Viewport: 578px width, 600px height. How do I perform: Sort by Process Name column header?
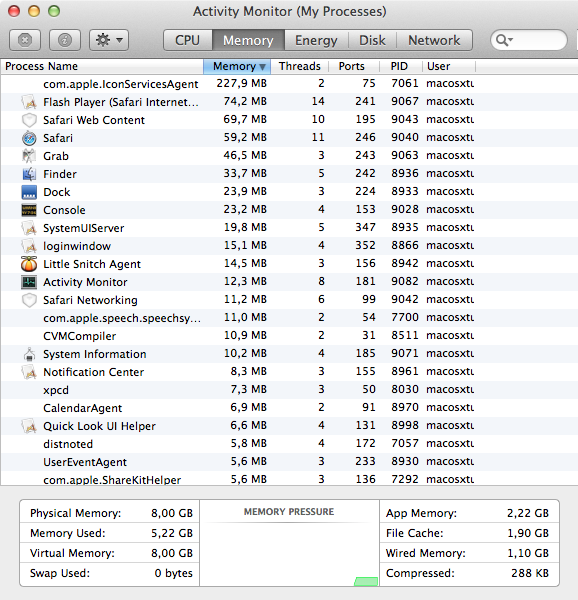click(x=102, y=66)
